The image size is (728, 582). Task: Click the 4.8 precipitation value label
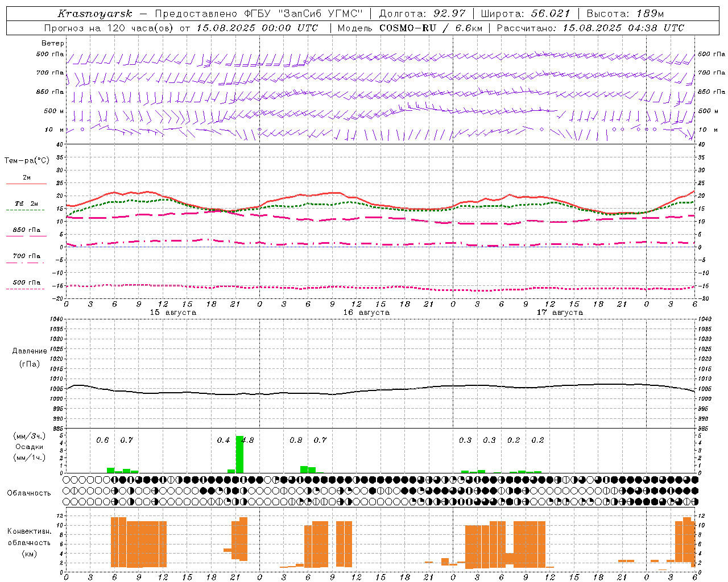pyautogui.click(x=247, y=440)
